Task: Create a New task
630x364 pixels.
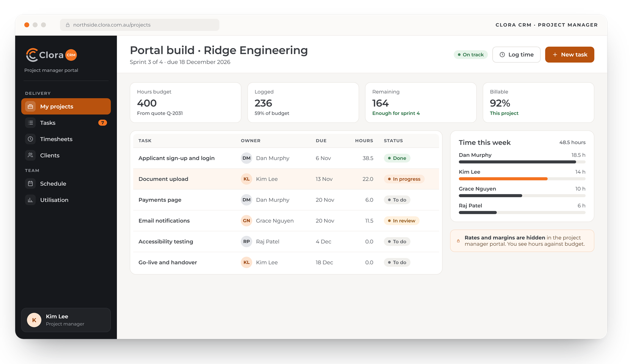Action: (x=570, y=55)
